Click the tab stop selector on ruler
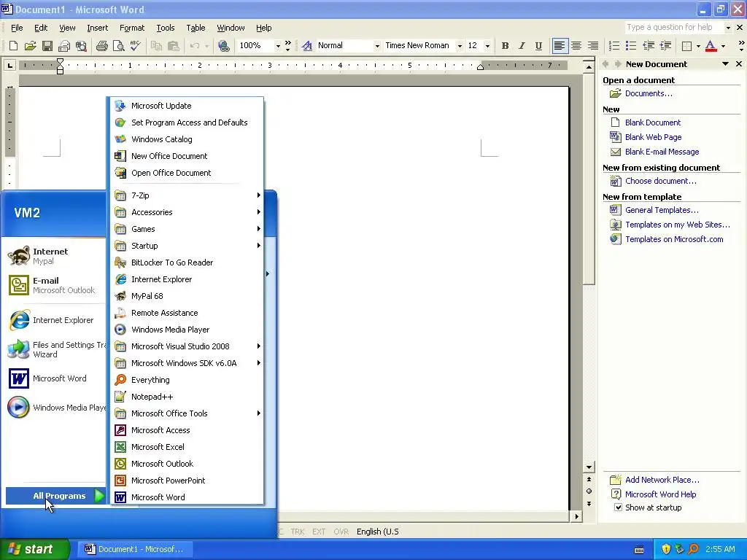This screenshot has width=747, height=560. coord(9,65)
